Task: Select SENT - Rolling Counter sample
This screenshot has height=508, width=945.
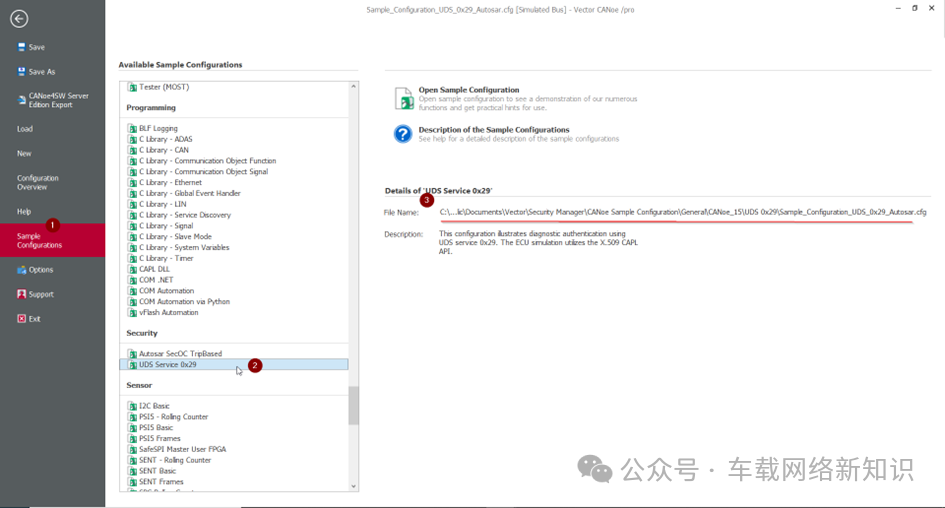Action: pos(175,460)
